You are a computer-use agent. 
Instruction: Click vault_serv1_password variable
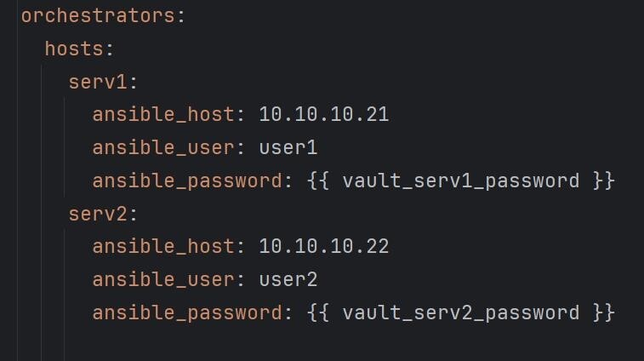coord(461,180)
